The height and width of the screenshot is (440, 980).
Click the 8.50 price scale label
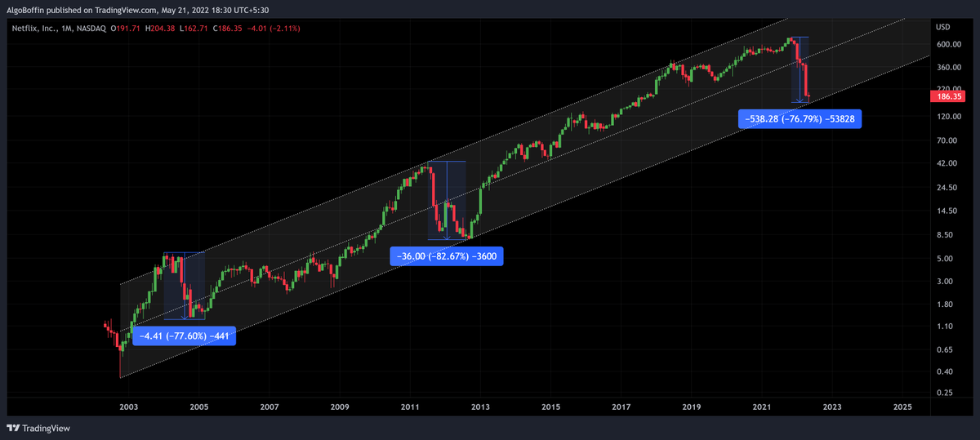point(944,236)
